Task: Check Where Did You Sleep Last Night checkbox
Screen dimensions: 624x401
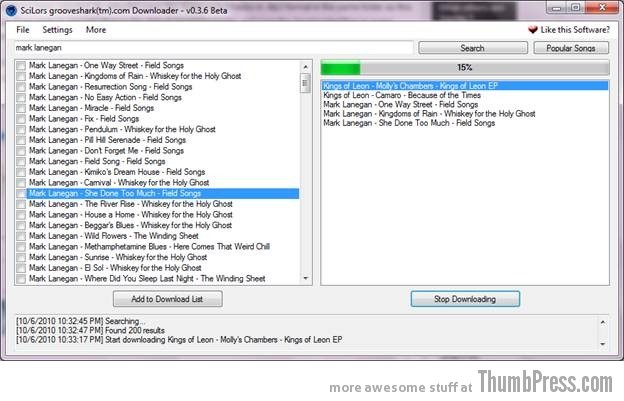Action: (x=21, y=279)
